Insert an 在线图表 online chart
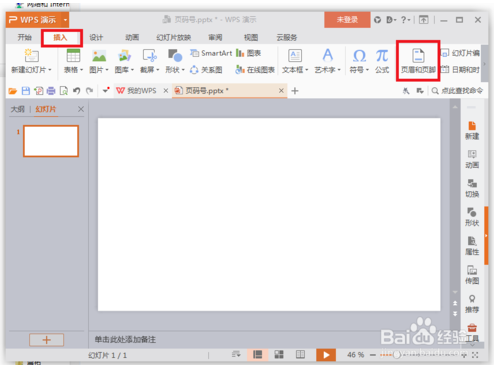494x365 pixels. tap(255, 70)
